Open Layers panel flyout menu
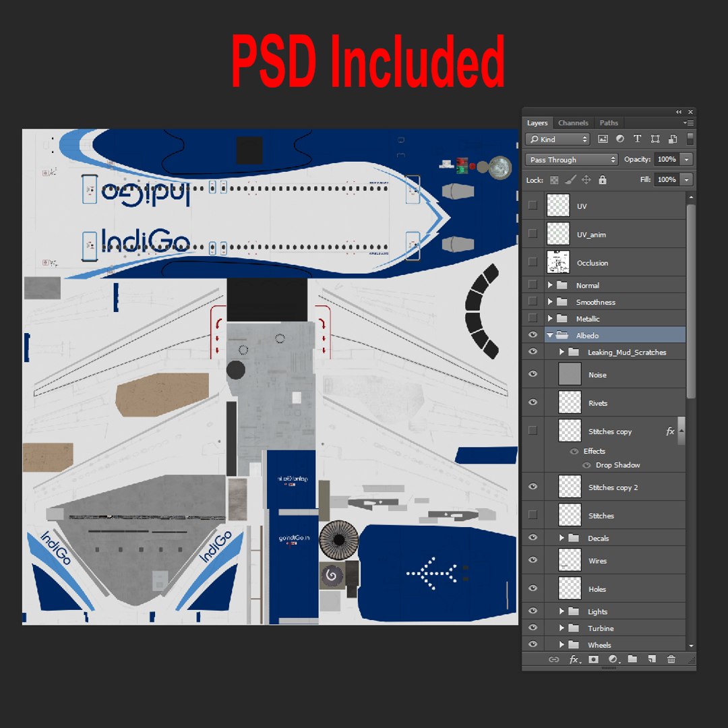 pos(688,123)
